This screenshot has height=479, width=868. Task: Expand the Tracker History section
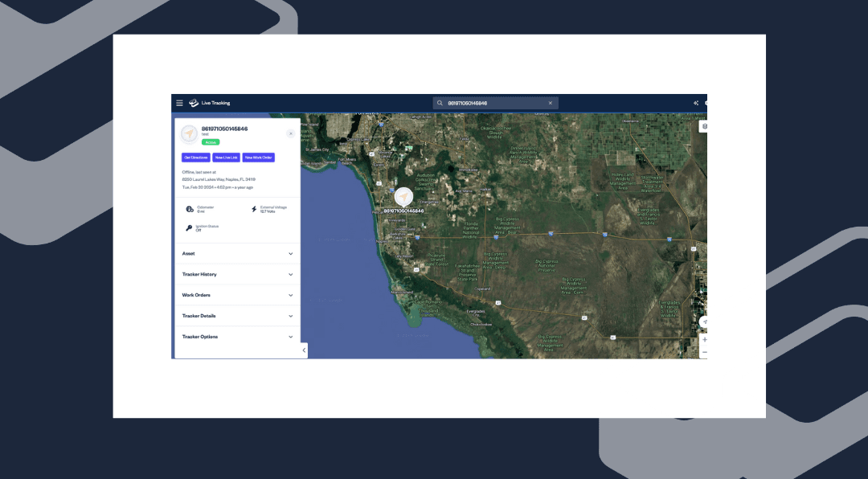tap(237, 274)
